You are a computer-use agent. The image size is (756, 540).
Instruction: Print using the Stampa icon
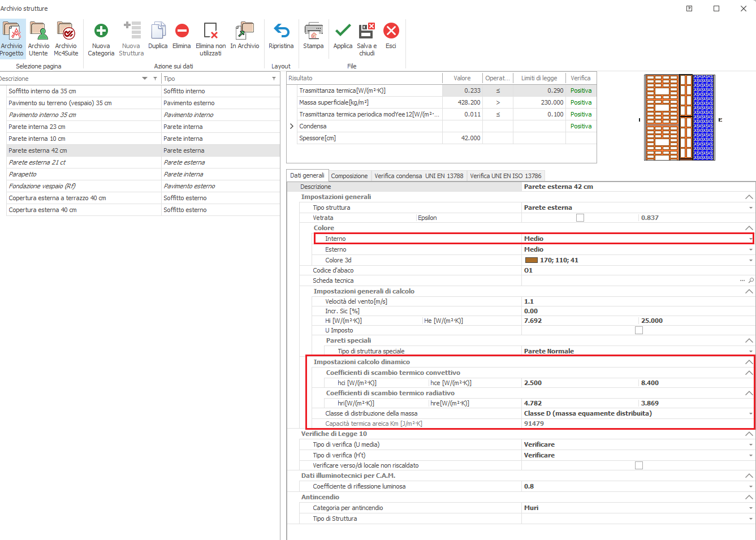pos(313,31)
